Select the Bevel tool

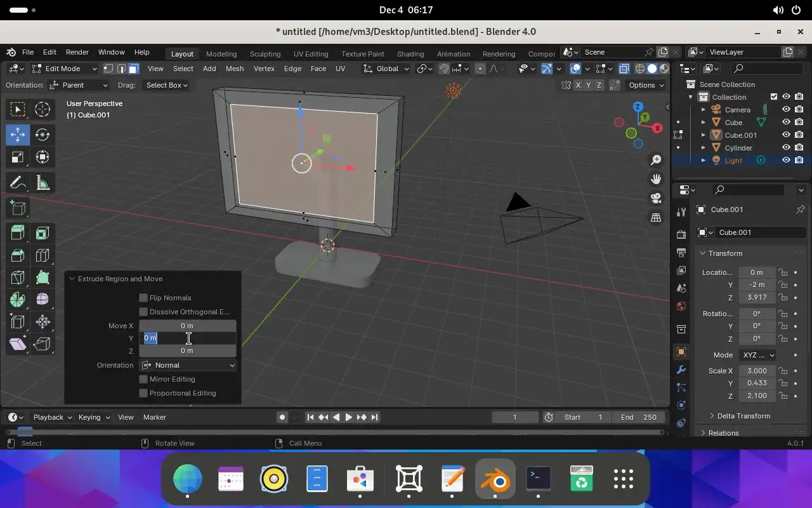pyautogui.click(x=18, y=255)
